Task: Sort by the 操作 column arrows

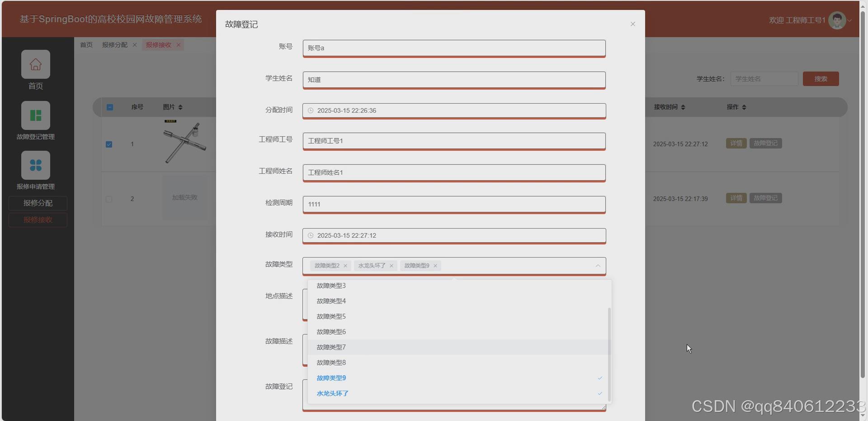Action: pos(744,107)
